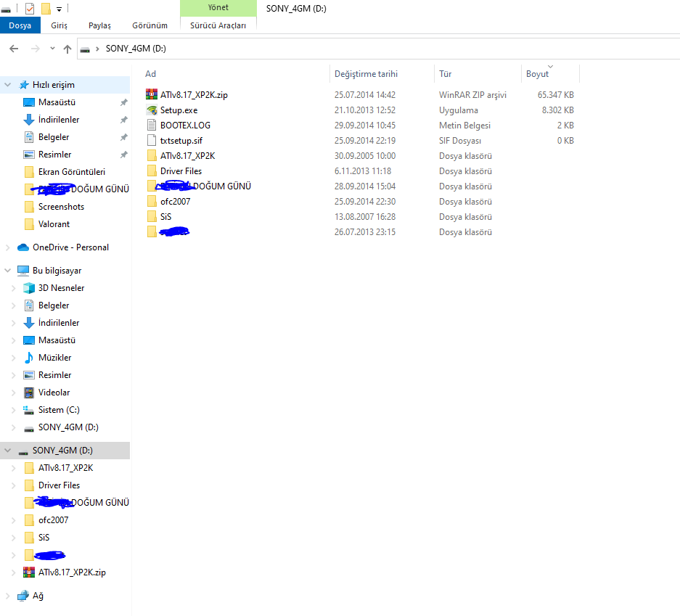Viewport: 680px width, 616px height.
Task: Click the breadcrumb chevron before SONY_4GM
Action: (97, 49)
